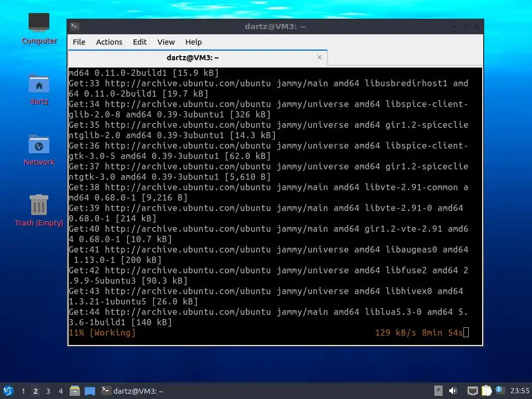The height and width of the screenshot is (399, 532).
Task: Close the dartz@VM3: ~ terminal tab
Action: tap(320, 57)
